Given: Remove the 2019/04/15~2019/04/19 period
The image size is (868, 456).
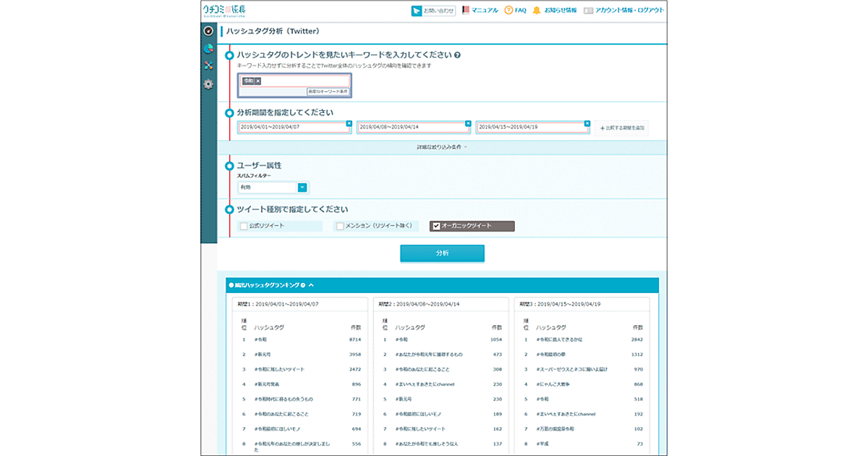Looking at the screenshot, I should point(587,123).
